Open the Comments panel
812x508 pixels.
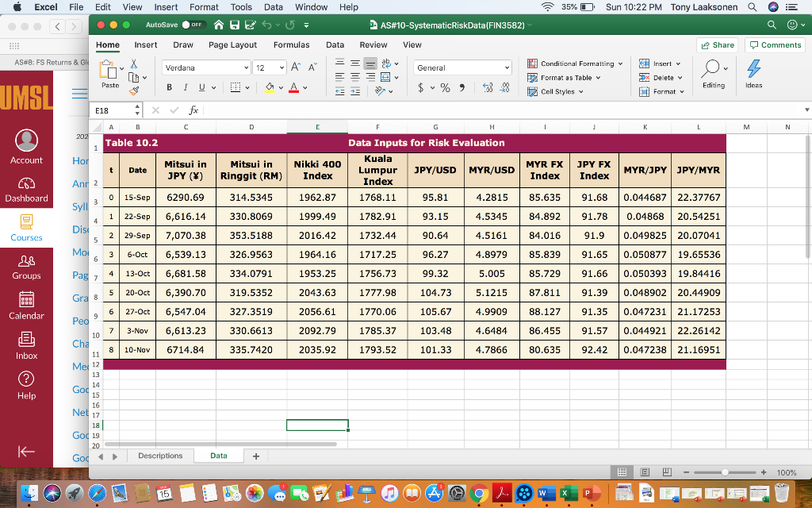(x=774, y=45)
